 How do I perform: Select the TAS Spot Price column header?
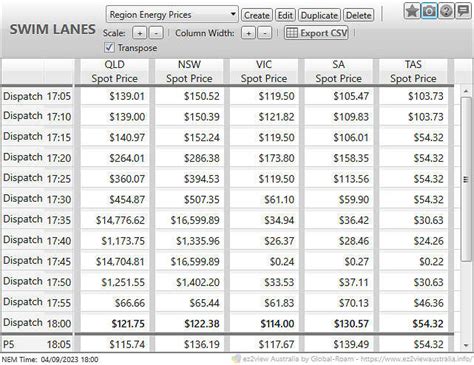click(413, 71)
